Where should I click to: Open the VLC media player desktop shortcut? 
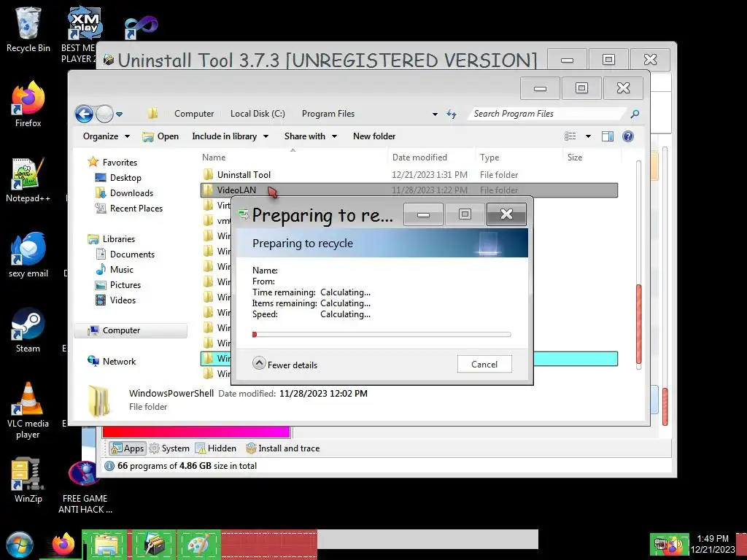pyautogui.click(x=28, y=410)
